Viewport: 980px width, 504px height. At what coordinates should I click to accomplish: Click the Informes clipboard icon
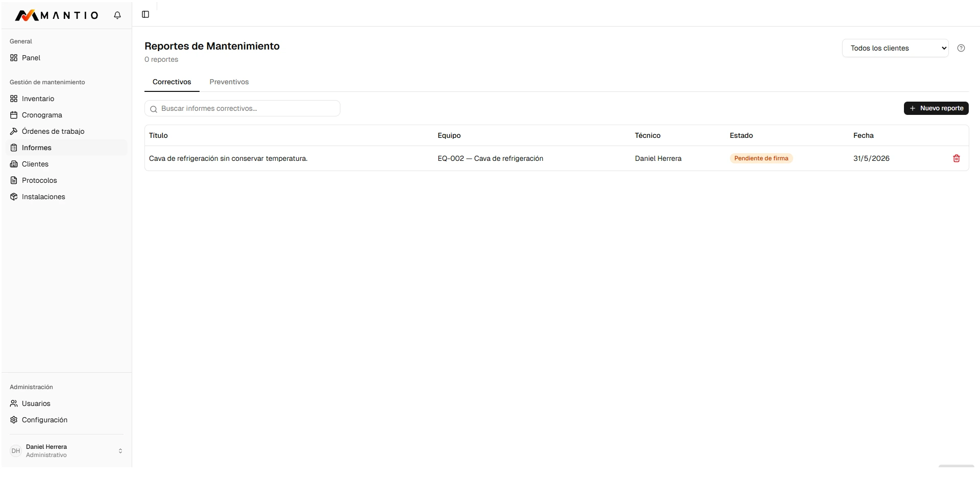tap(14, 148)
